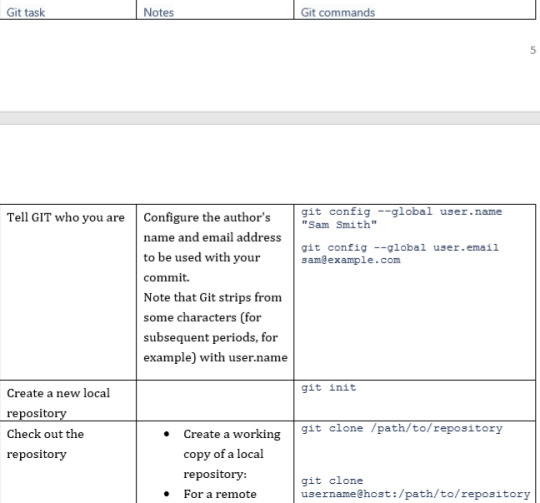Click 'repository:' in the bullet list
The height and width of the screenshot is (503, 540).
[x=215, y=474]
